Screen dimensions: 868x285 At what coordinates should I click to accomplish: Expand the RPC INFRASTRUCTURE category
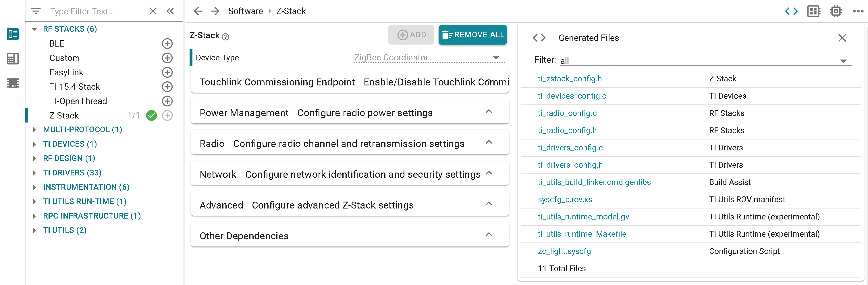34,216
